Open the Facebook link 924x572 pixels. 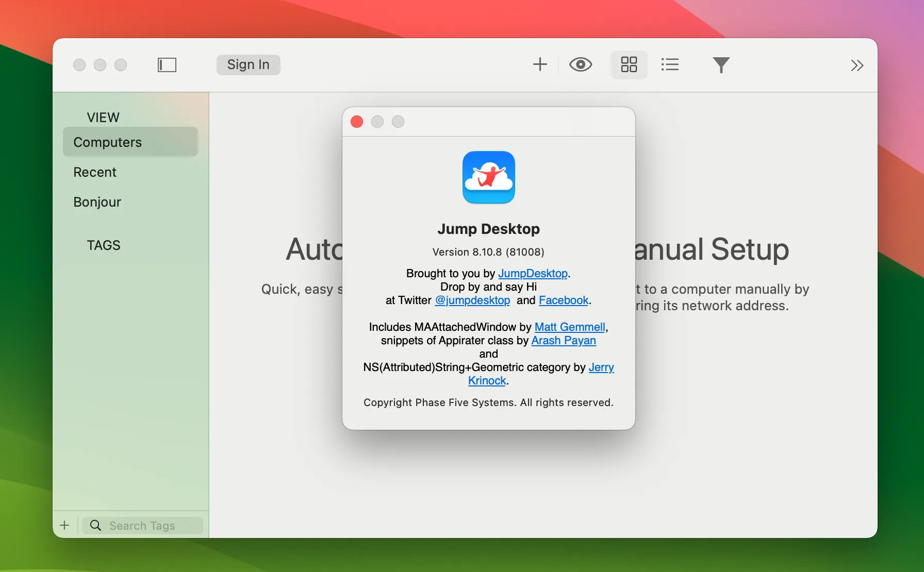point(564,300)
